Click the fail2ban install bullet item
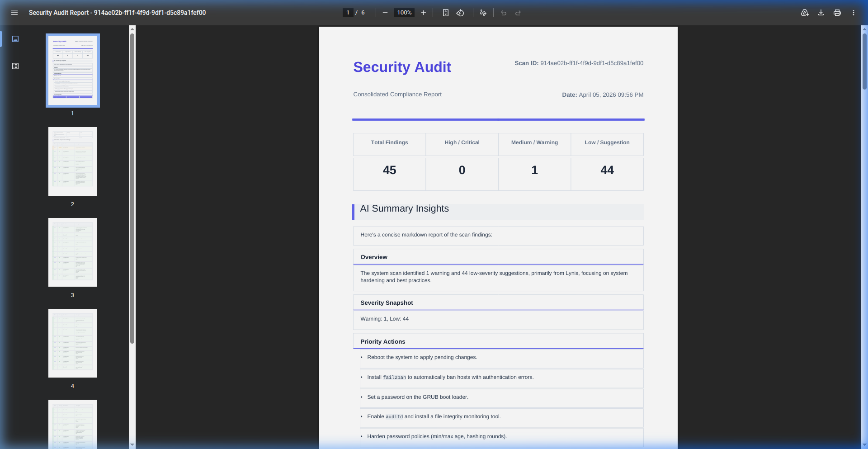This screenshot has width=868, height=449. coord(450,377)
